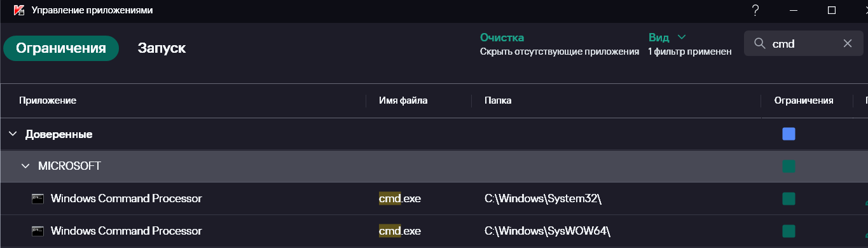
Task: Click the SysWOW64 Windows Command Processor icon
Action: click(x=38, y=231)
